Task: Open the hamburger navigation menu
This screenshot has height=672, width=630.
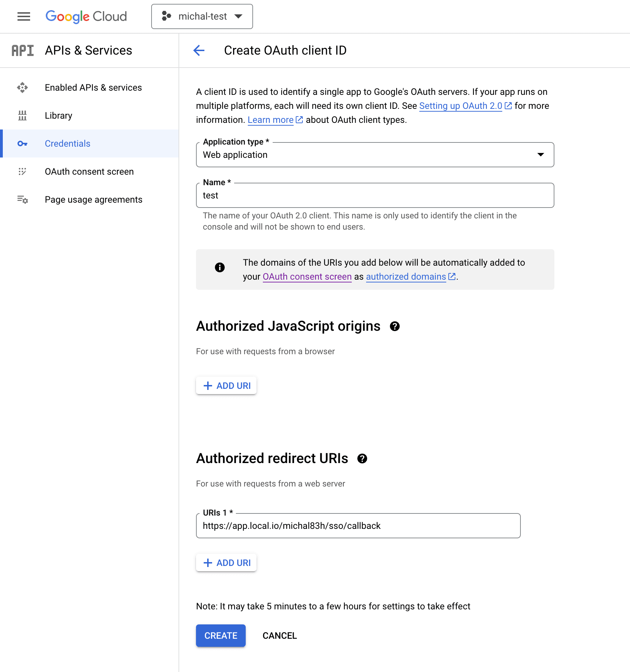Action: [x=24, y=16]
